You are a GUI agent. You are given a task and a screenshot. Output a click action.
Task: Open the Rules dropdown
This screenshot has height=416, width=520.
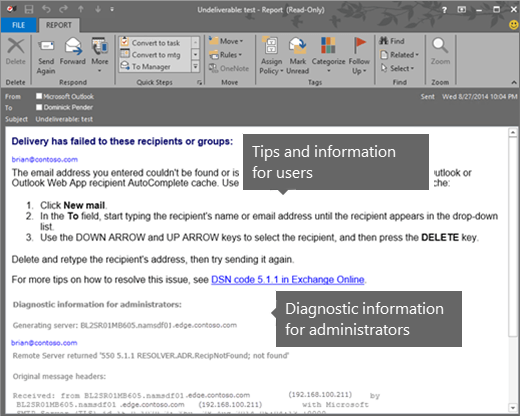point(226,55)
